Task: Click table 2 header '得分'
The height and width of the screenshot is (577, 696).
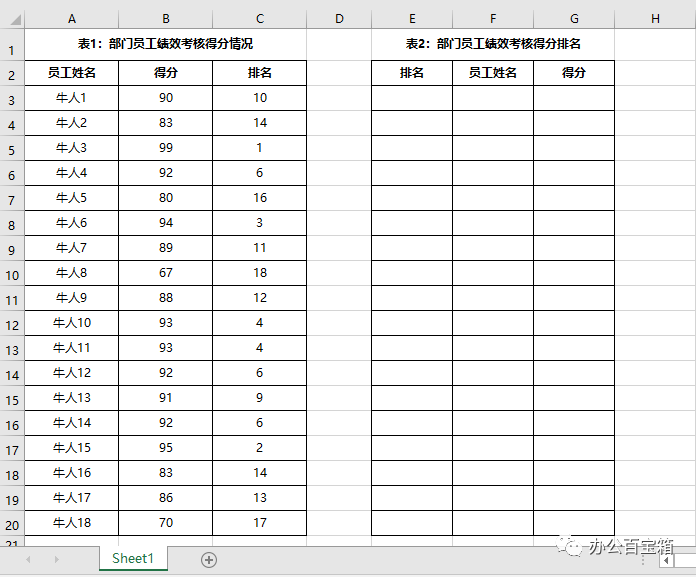Action: click(x=574, y=73)
